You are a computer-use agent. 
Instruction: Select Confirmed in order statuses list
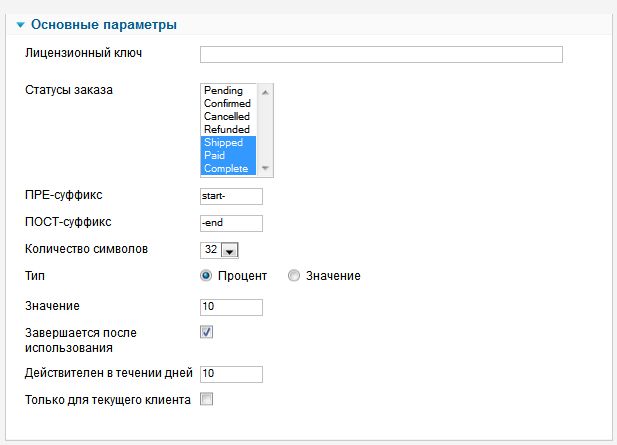(x=226, y=104)
